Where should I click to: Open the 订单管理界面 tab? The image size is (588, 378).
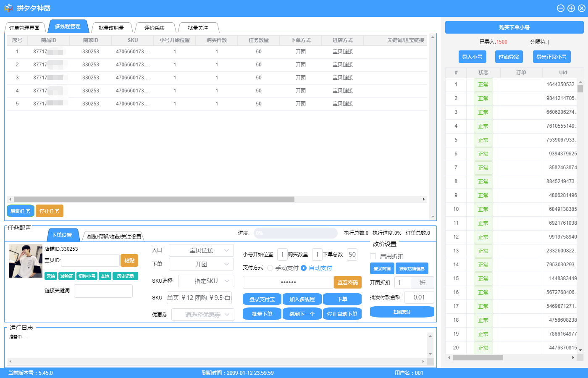point(24,28)
